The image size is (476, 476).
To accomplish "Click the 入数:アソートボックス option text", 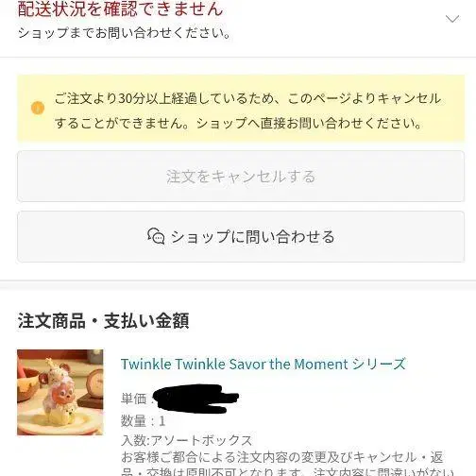I will coord(187,440).
